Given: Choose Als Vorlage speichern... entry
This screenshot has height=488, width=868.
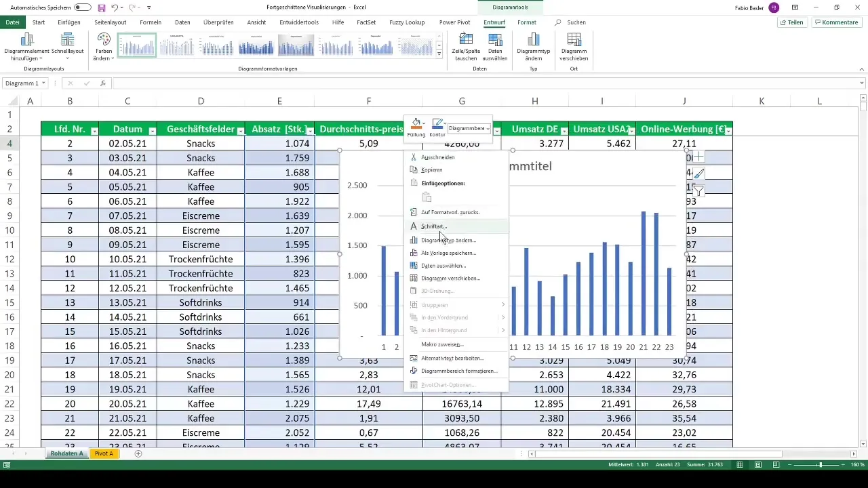Looking at the screenshot, I should [456, 253].
